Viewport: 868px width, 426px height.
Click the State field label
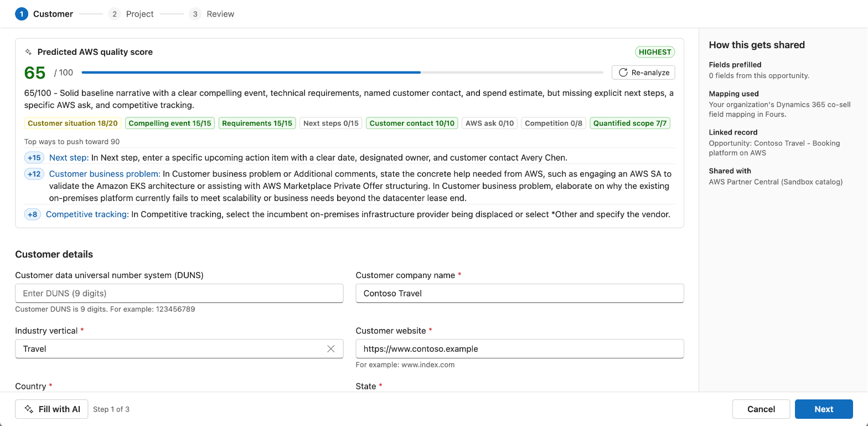tap(370, 386)
